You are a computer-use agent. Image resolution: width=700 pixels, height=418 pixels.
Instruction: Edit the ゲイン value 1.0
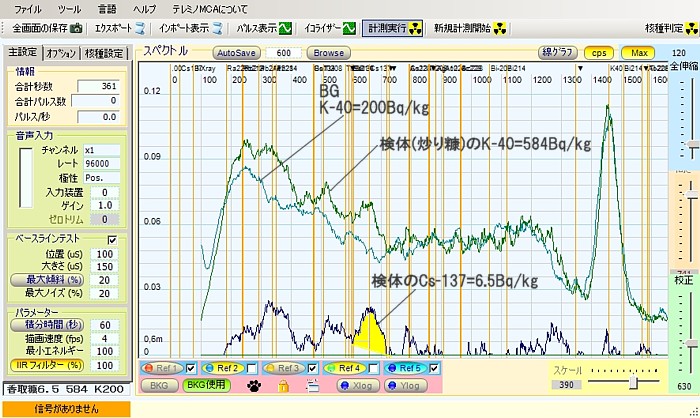[x=105, y=205]
